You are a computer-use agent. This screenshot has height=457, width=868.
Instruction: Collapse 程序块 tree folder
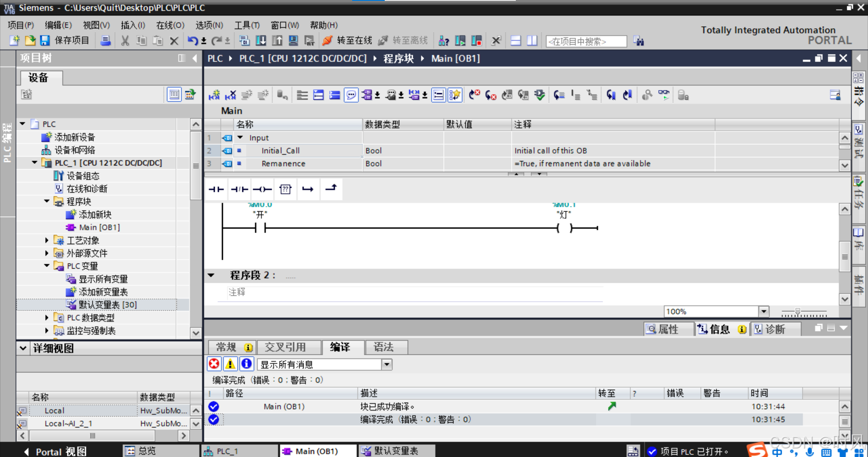click(x=47, y=201)
